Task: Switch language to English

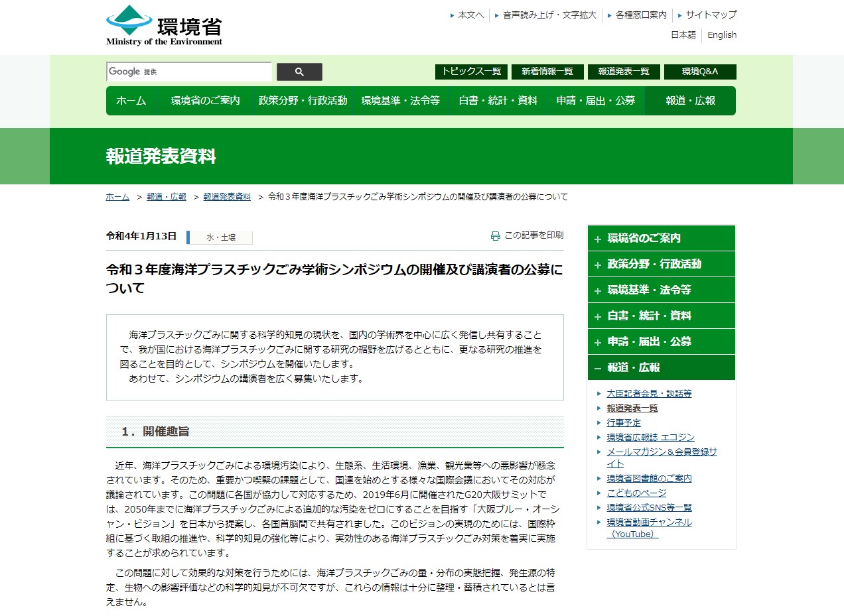Action: pyautogui.click(x=721, y=35)
